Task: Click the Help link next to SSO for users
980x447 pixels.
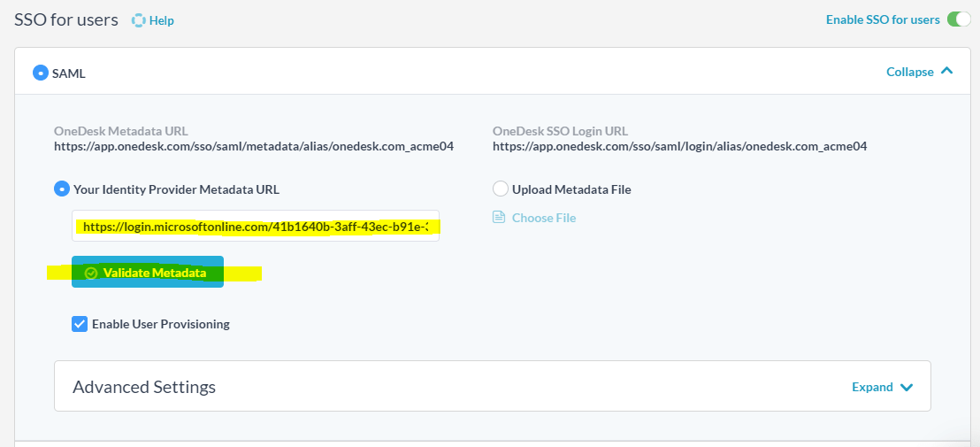Action: point(161,20)
